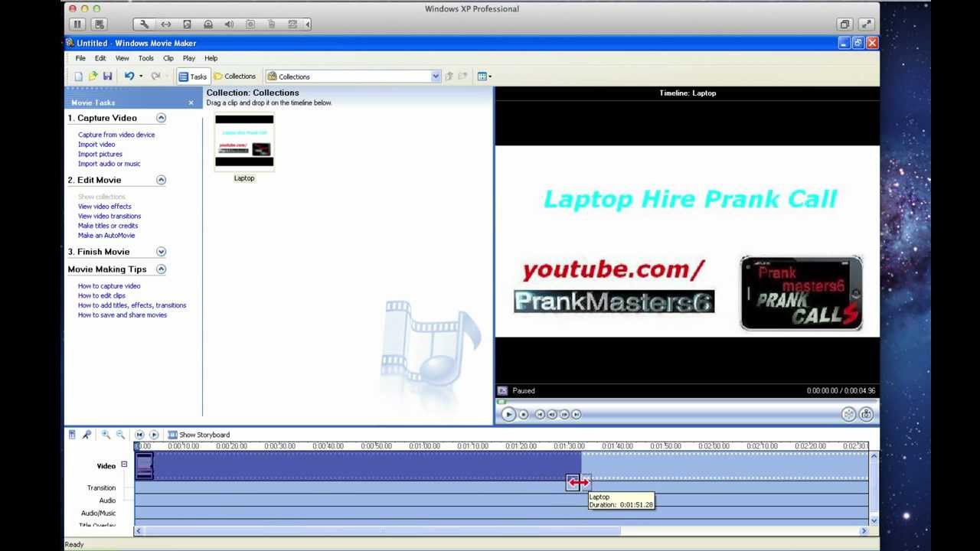Open the audio levels tool on timeline

(72, 435)
